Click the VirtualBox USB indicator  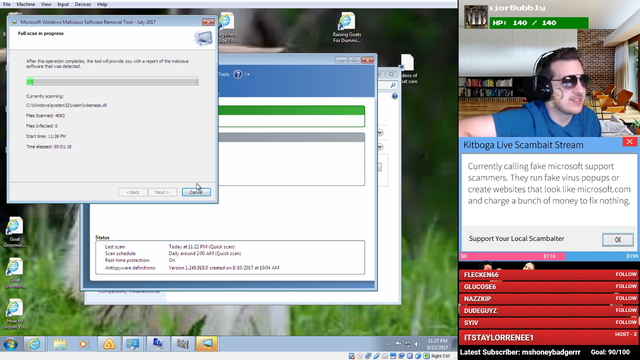pos(376,356)
